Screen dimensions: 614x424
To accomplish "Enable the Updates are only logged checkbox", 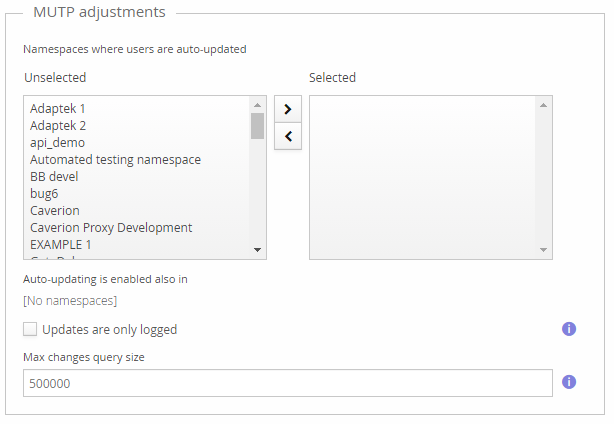I will (30, 329).
